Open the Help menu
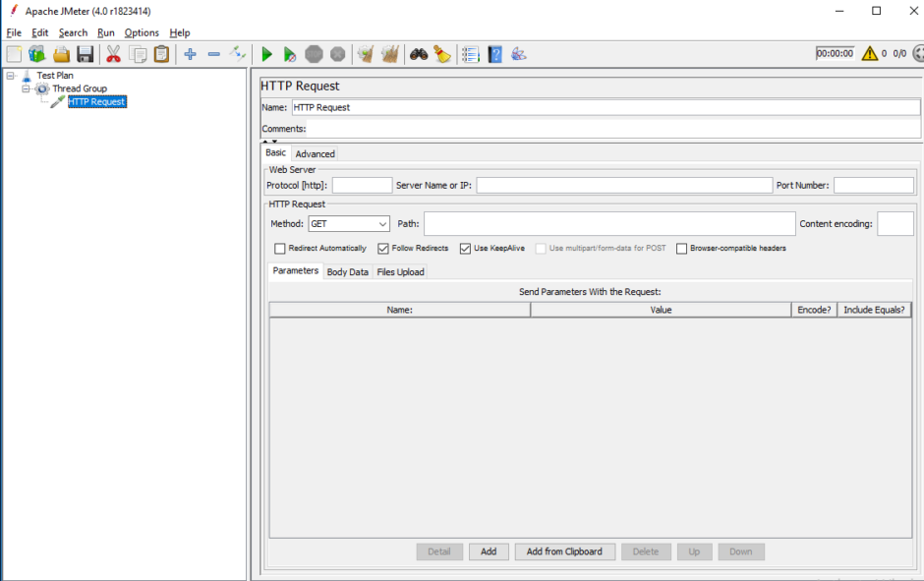 coord(180,33)
